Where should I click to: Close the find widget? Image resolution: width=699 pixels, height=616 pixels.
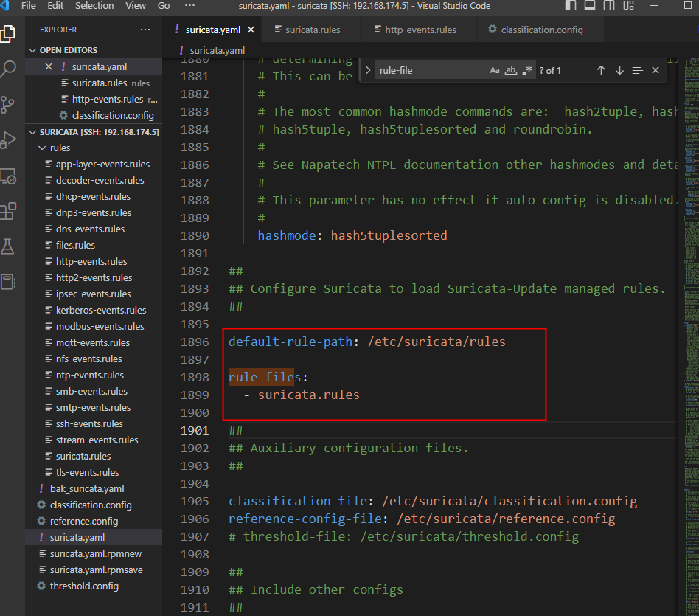point(655,71)
